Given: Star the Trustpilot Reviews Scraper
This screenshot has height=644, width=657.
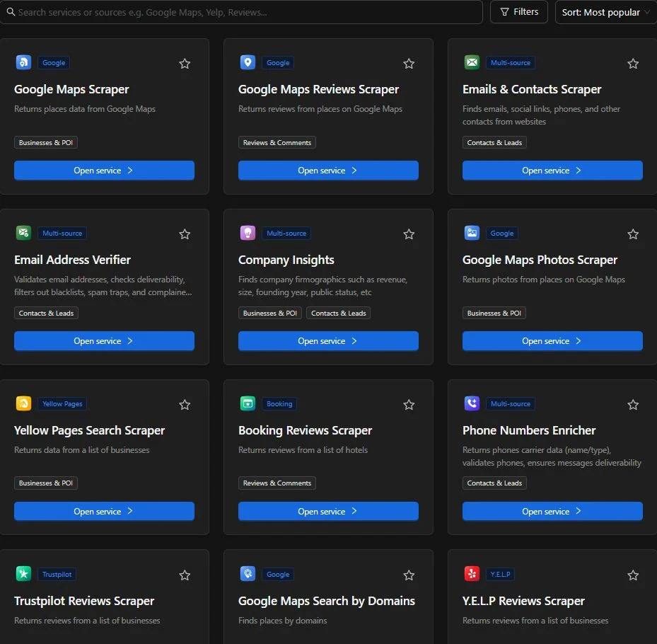Looking at the screenshot, I should click(x=185, y=575).
